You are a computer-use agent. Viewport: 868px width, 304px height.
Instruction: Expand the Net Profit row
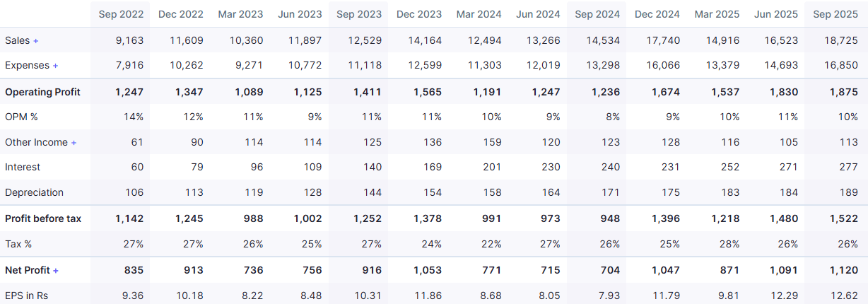[x=56, y=270]
